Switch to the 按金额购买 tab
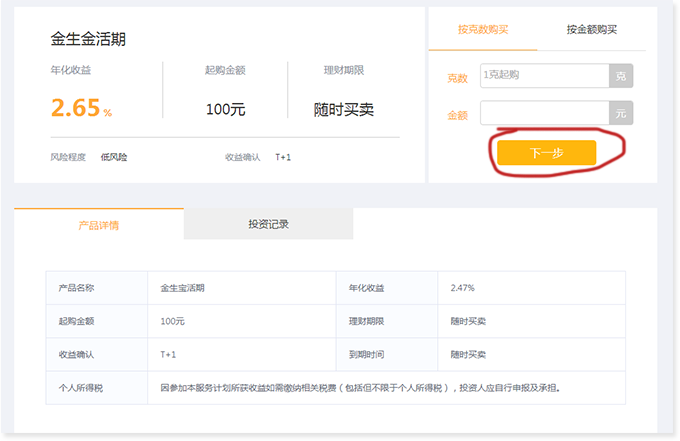This screenshot has height=441, width=680. [x=591, y=30]
